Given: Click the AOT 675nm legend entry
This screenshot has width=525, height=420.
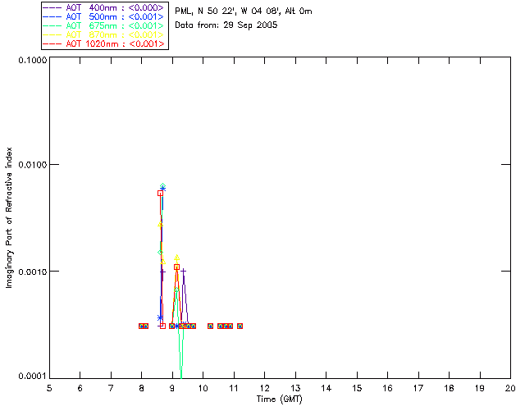Looking at the screenshot, I should pyautogui.click(x=103, y=25).
